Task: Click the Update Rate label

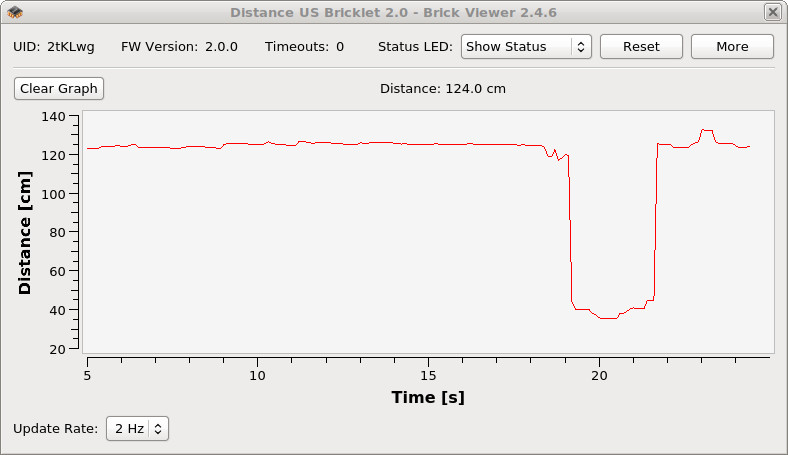Action: click(55, 429)
